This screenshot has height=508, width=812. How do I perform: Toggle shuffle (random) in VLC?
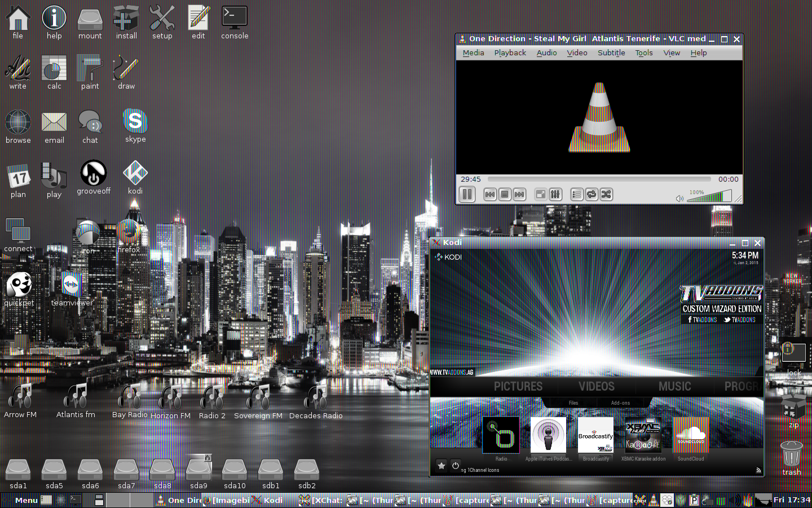(606, 194)
